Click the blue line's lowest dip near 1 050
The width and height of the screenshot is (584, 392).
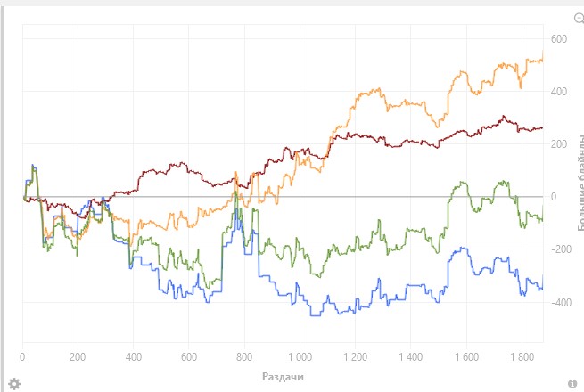[316, 315]
